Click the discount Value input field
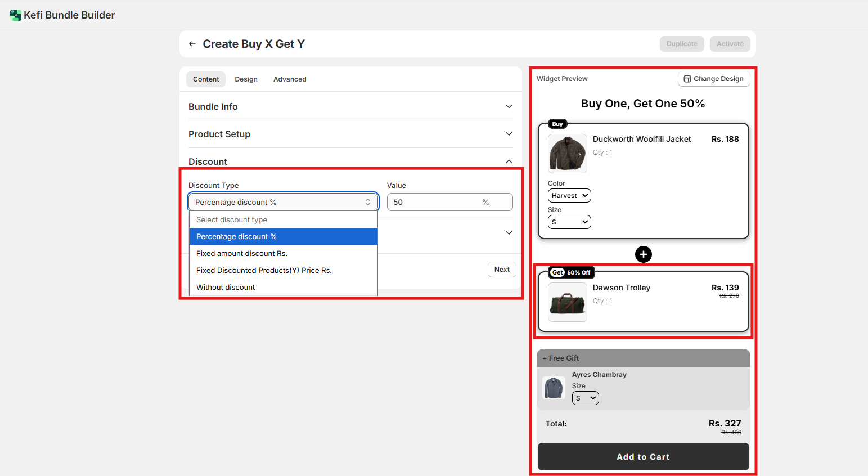 tap(433, 202)
